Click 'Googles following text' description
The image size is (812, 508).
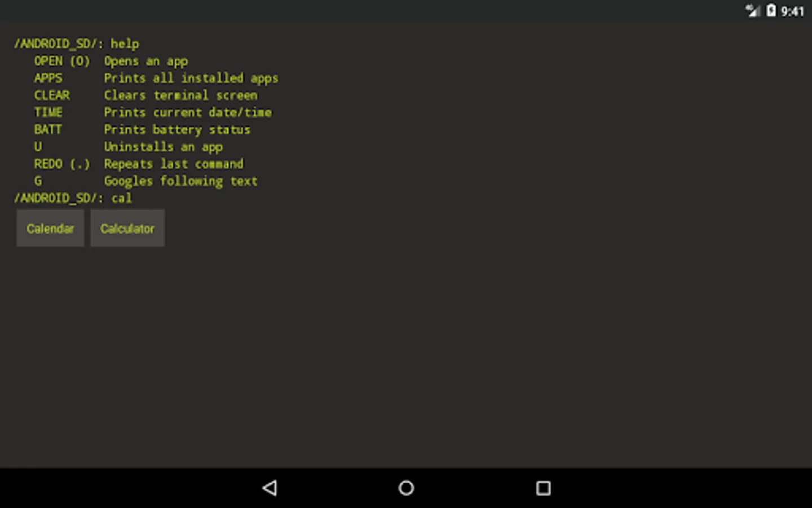(x=181, y=181)
